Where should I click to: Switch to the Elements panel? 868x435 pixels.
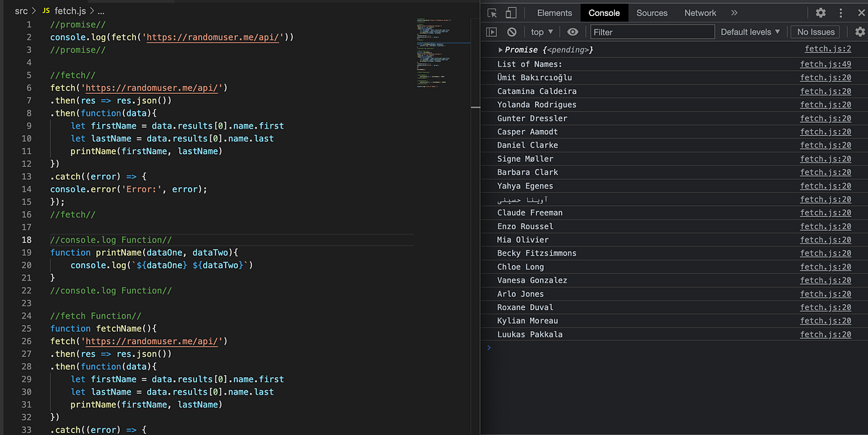(x=555, y=12)
